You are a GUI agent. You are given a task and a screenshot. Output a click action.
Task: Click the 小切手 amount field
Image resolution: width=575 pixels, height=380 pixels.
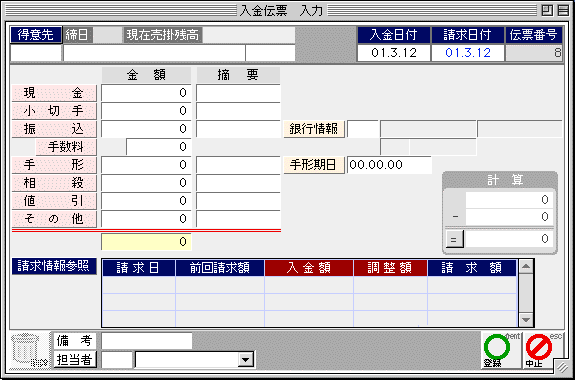[146, 111]
